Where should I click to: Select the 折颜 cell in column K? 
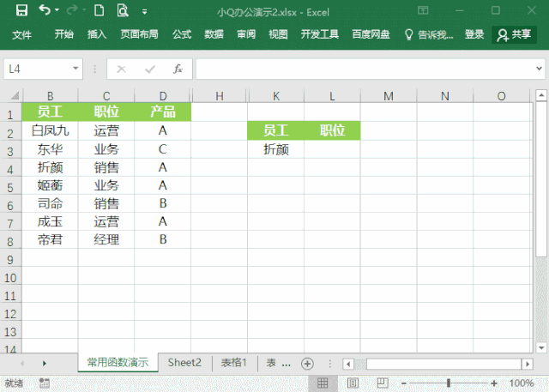pos(276,149)
